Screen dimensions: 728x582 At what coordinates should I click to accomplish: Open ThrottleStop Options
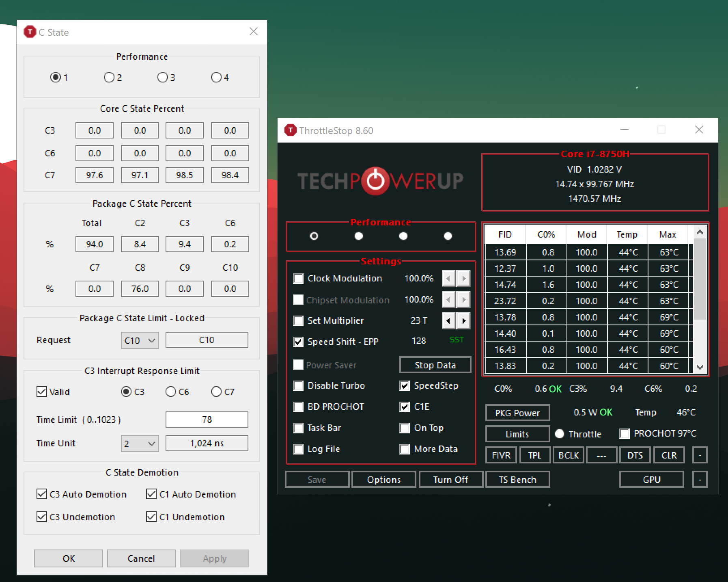tap(383, 479)
